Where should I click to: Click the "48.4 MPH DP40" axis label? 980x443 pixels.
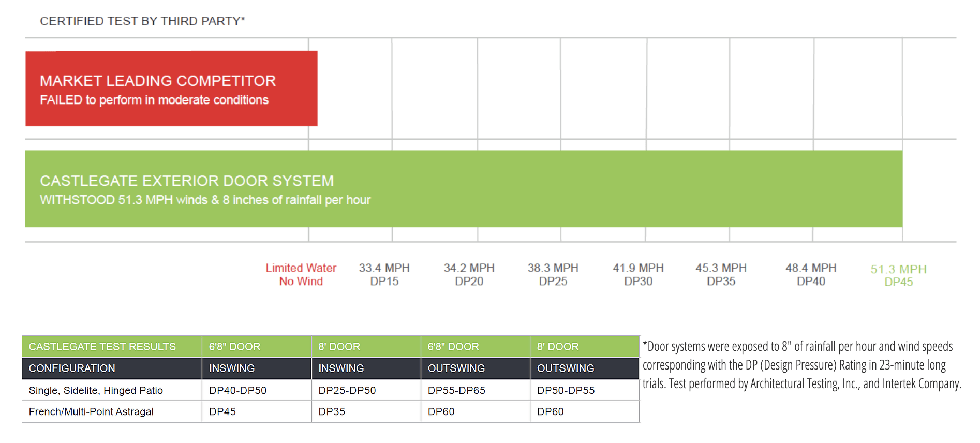[x=811, y=275]
